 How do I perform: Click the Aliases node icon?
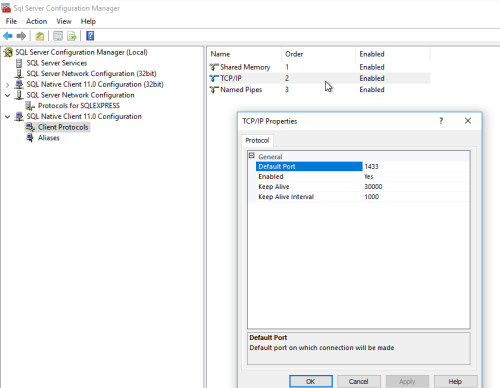[x=30, y=138]
